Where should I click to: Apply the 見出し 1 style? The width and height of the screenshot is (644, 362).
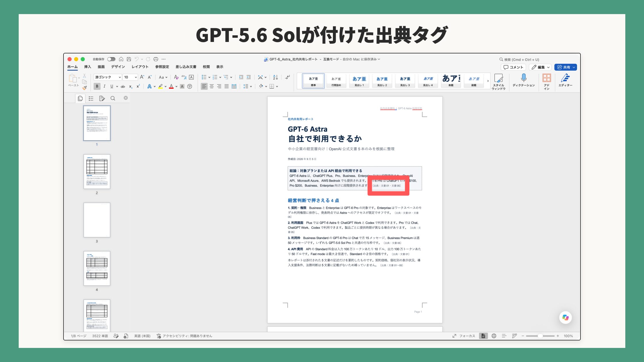359,81
